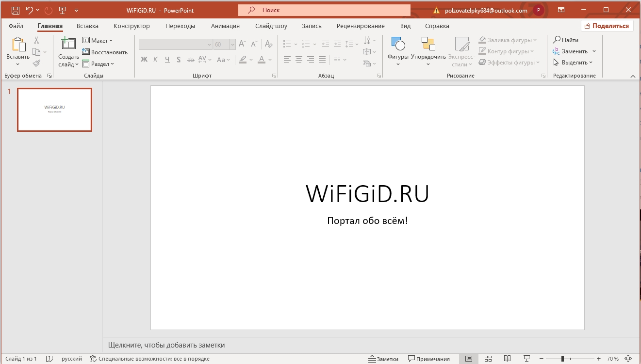641x364 pixels.
Task: Undo the last action
Action: [x=29, y=10]
